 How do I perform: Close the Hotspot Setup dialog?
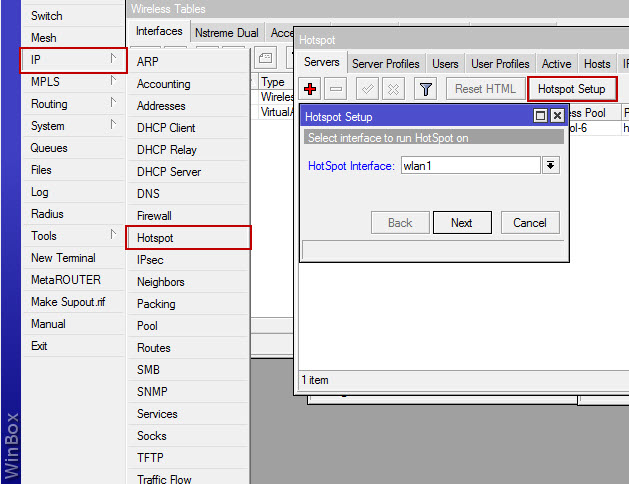(557, 116)
